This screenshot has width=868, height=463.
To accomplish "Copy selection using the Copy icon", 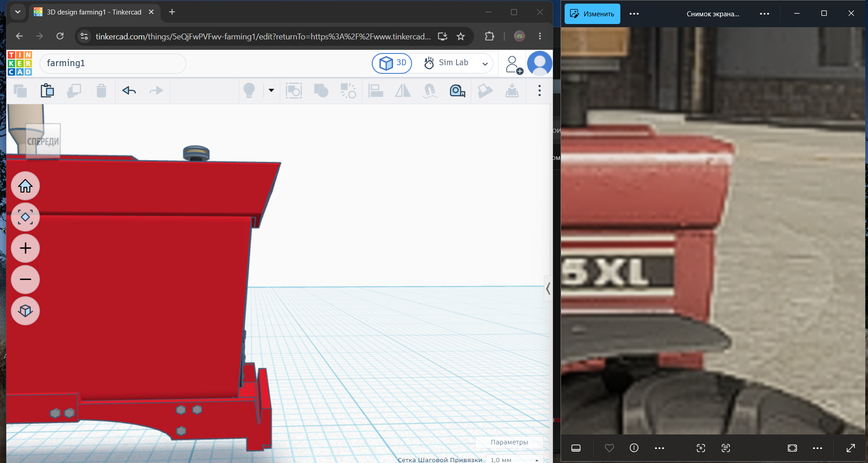I will coord(20,91).
